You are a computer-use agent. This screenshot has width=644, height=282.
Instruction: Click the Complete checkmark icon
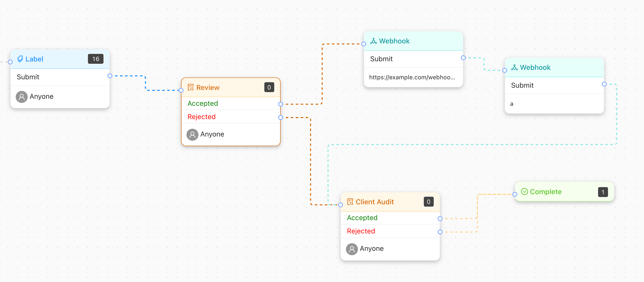[524, 192]
